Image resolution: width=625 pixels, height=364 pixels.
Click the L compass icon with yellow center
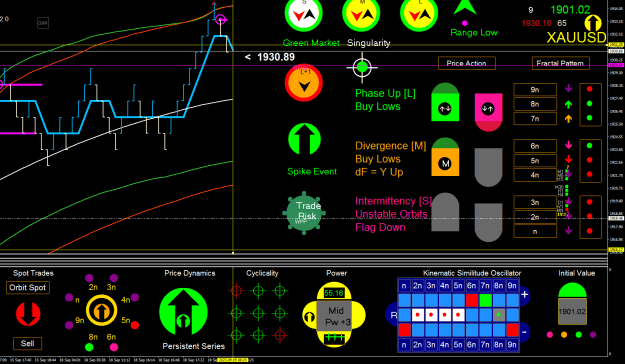(x=419, y=14)
